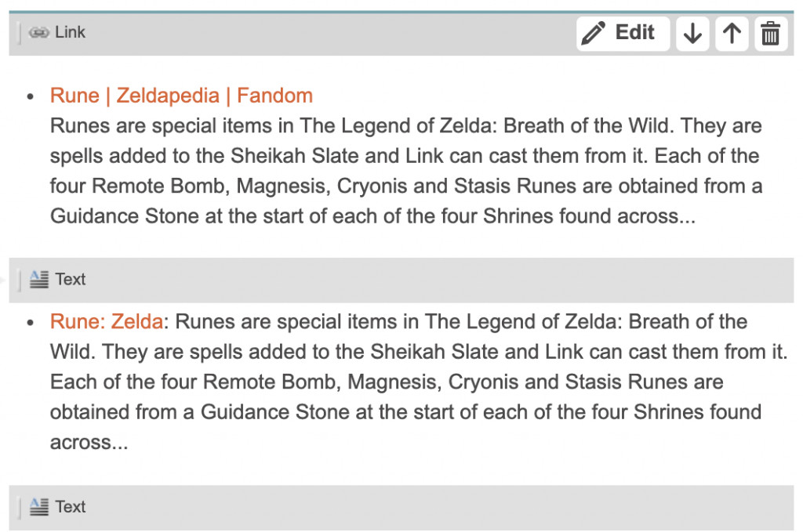The image size is (803, 532).
Task: Select the "Link" block header label
Action: (70, 32)
